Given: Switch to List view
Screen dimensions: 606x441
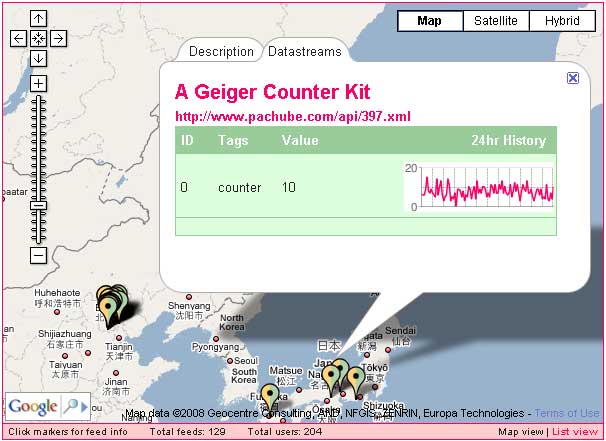Looking at the screenshot, I should click(x=575, y=432).
